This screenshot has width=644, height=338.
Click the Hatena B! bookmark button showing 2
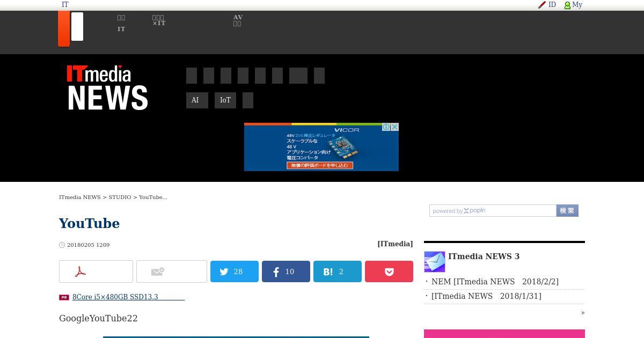pos(338,271)
